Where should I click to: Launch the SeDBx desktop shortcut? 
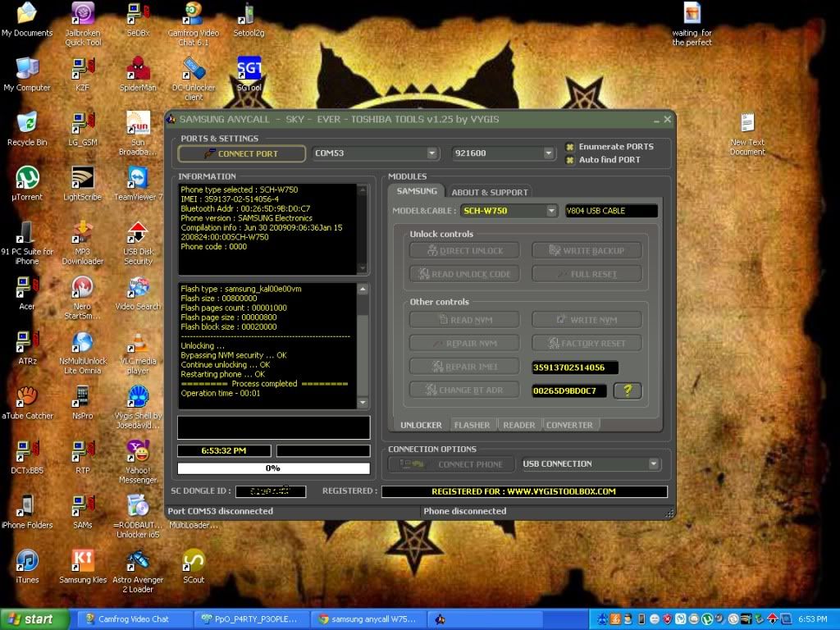point(138,20)
